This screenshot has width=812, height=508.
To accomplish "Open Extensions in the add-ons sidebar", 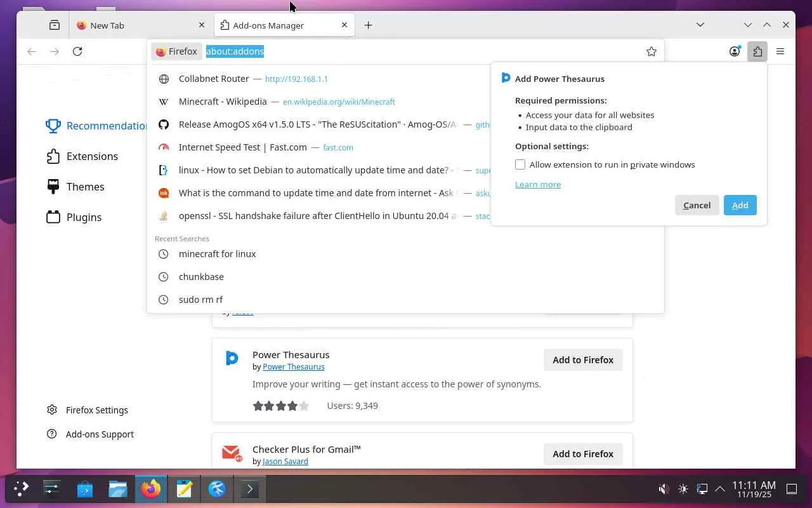I will pyautogui.click(x=82, y=156).
